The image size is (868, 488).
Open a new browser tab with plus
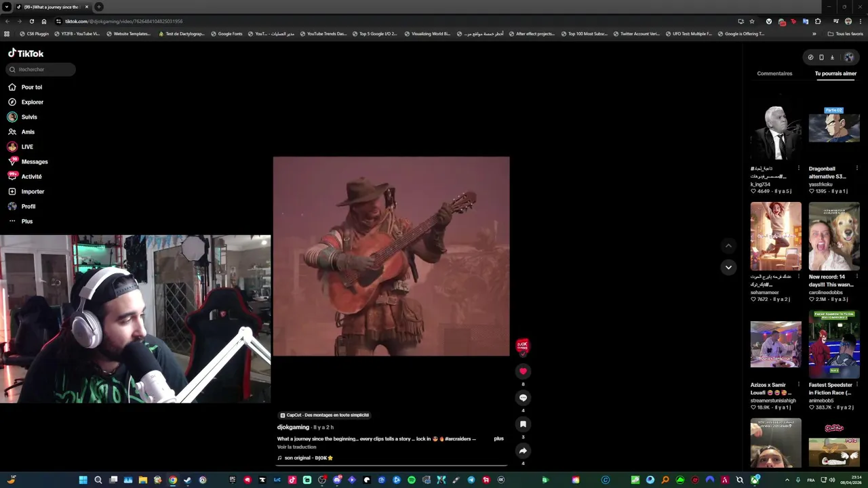click(99, 7)
